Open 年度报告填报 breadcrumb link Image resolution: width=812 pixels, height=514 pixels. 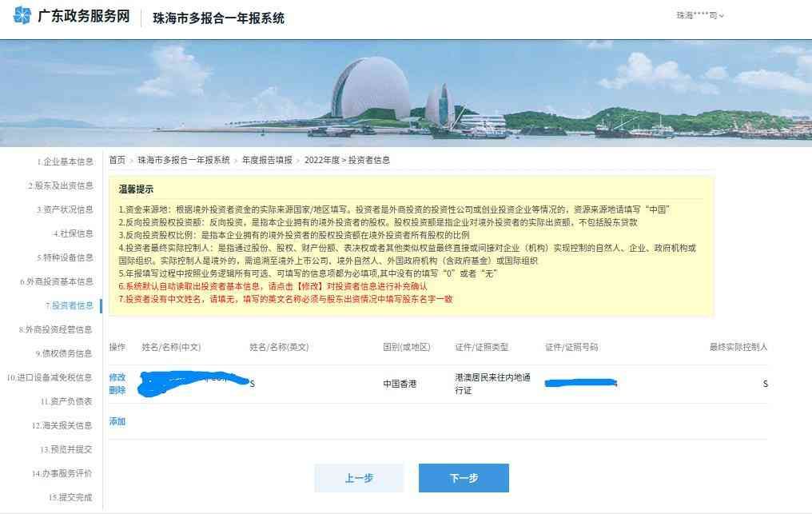pos(267,160)
